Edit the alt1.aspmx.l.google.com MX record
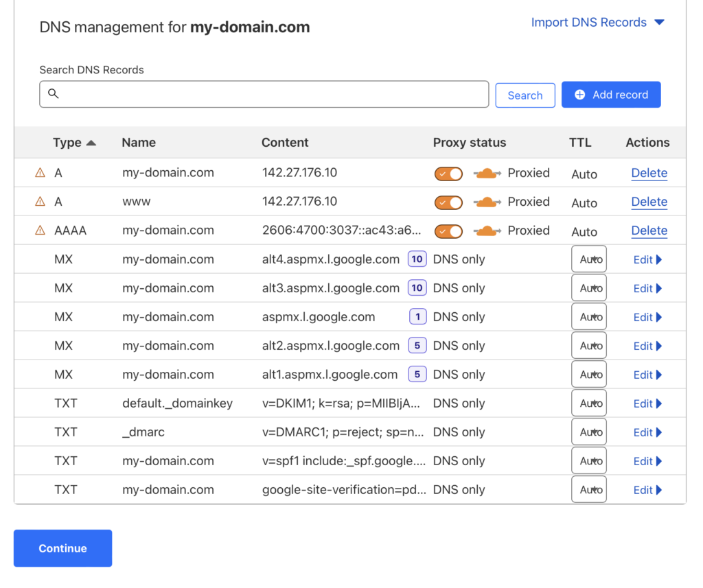The image size is (703, 588). [x=647, y=375]
